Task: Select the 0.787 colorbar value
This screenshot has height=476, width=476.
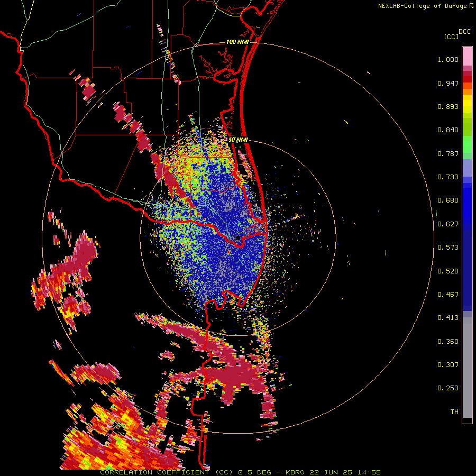Action: (x=448, y=153)
